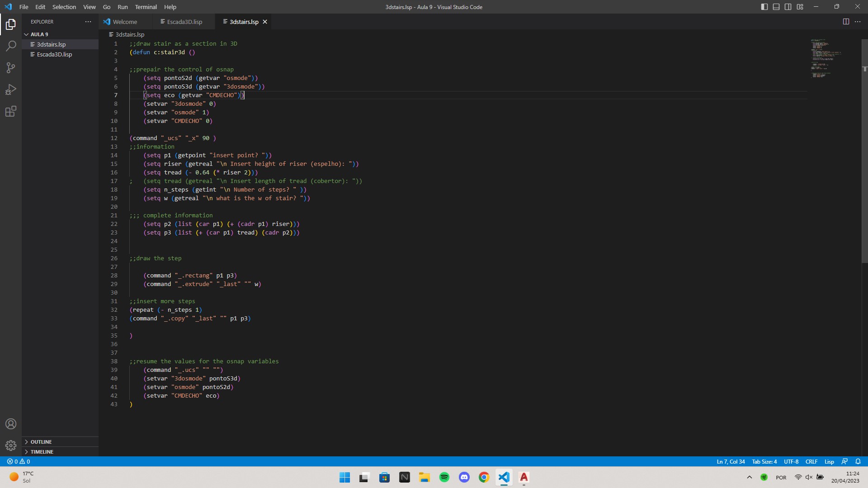Open the Accounts menu icon
This screenshot has width=868, height=488.
pos(11,424)
